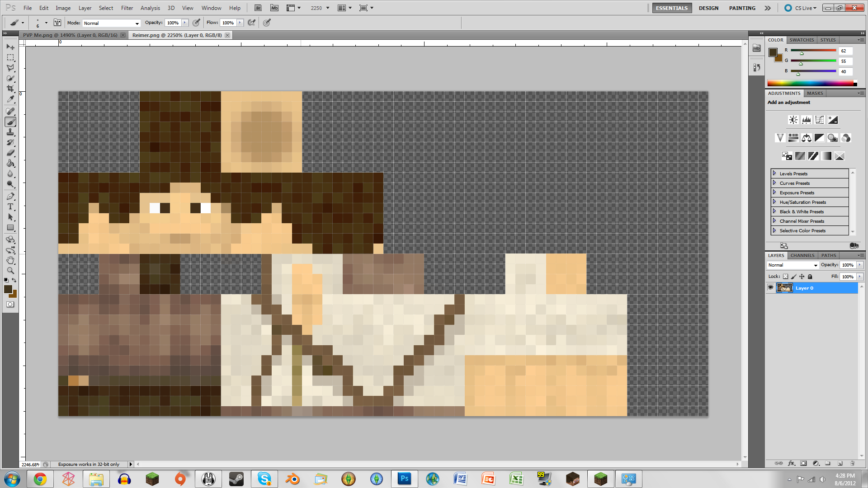Select the Clone Stamp tool
The width and height of the screenshot is (868, 488).
tap(10, 132)
